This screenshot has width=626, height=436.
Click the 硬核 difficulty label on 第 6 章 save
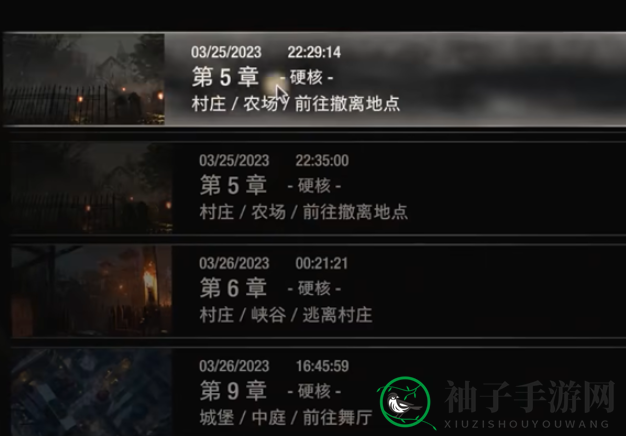(x=314, y=289)
